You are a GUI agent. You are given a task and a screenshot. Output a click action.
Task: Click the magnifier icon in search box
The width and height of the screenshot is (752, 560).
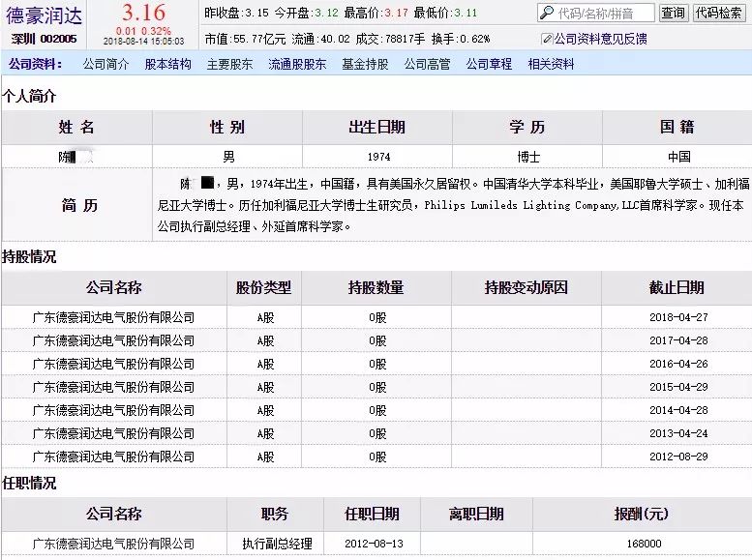[x=547, y=13]
